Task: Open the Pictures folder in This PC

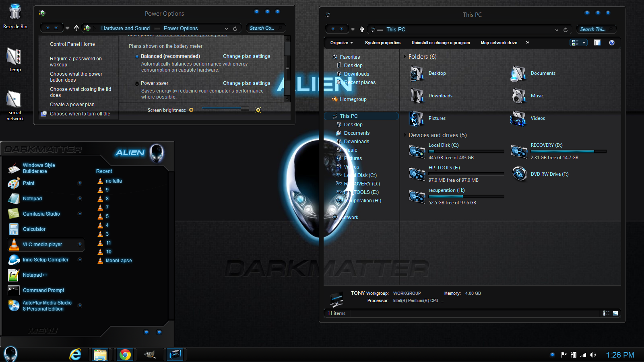Action: tap(427, 118)
